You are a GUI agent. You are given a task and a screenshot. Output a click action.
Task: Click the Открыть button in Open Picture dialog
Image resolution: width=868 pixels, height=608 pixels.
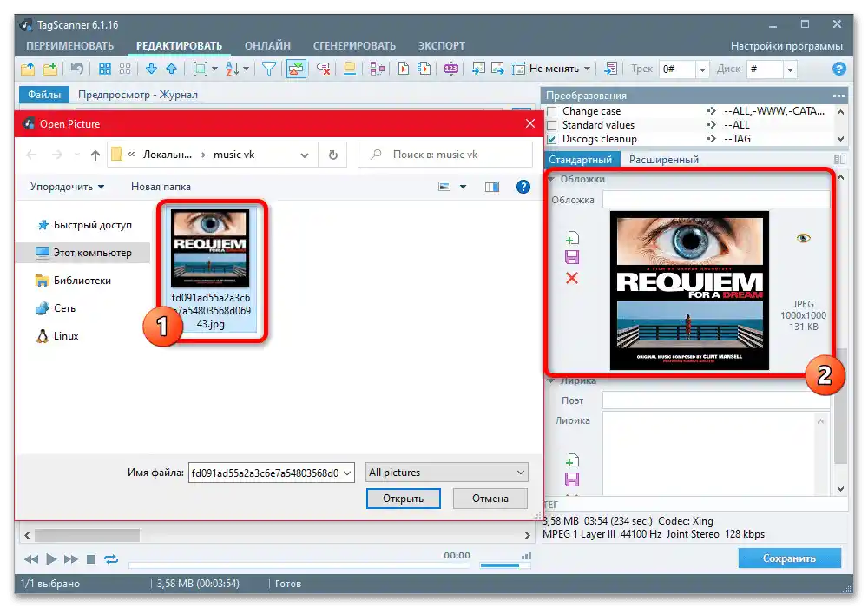[x=403, y=499]
